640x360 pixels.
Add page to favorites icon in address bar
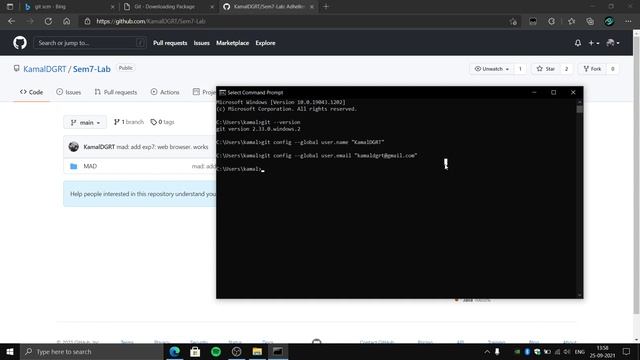[x=513, y=21]
